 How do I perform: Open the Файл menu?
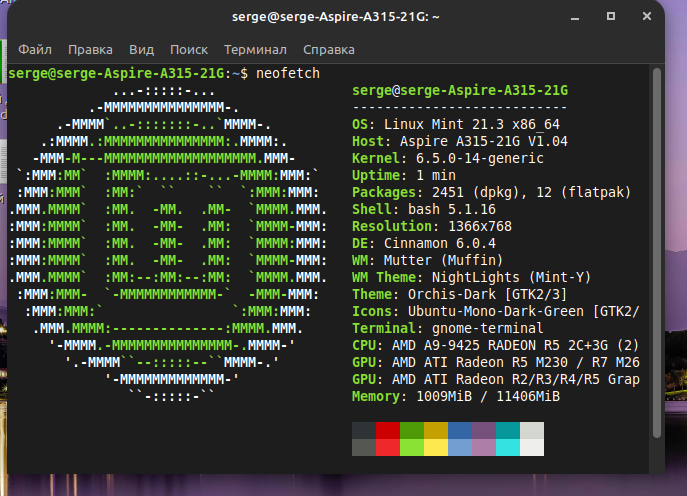[x=35, y=50]
